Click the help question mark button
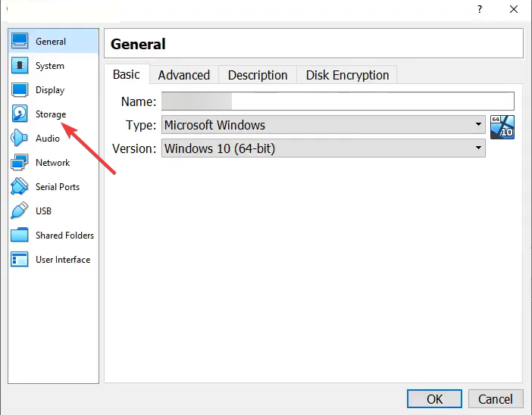This screenshot has height=415, width=532. [x=479, y=9]
